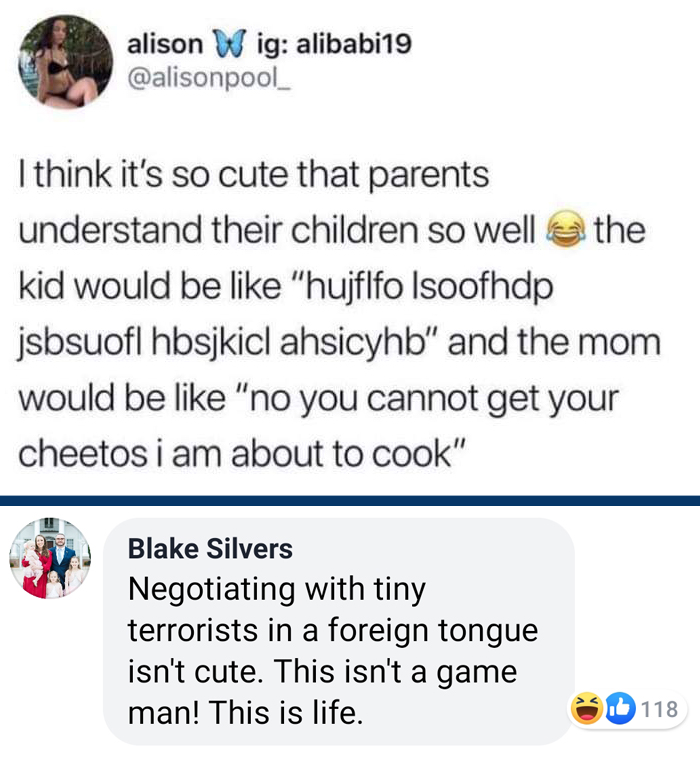700x760 pixels.
Task: Click the Blake Silvers commenter name
Action: point(210,549)
